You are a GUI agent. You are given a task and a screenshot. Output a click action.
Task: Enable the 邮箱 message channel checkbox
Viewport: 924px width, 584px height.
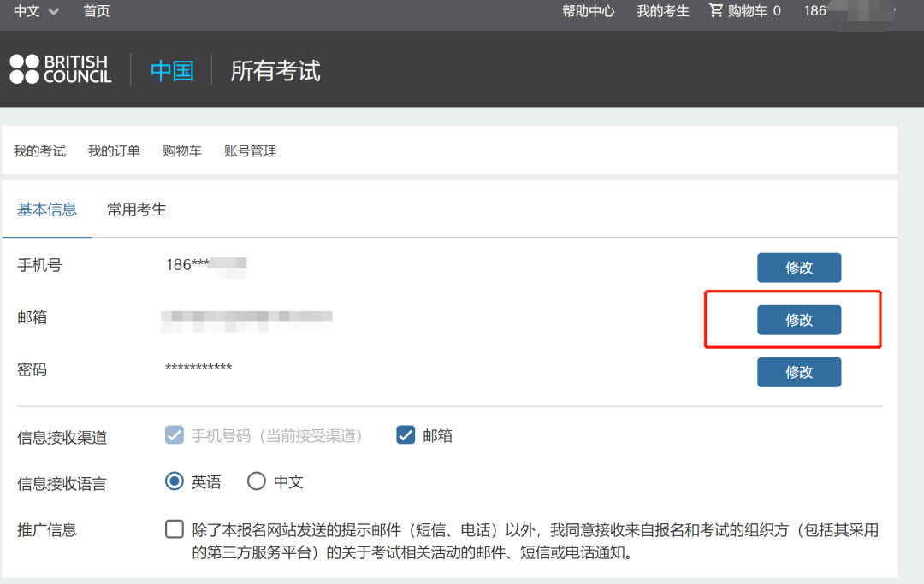point(405,435)
